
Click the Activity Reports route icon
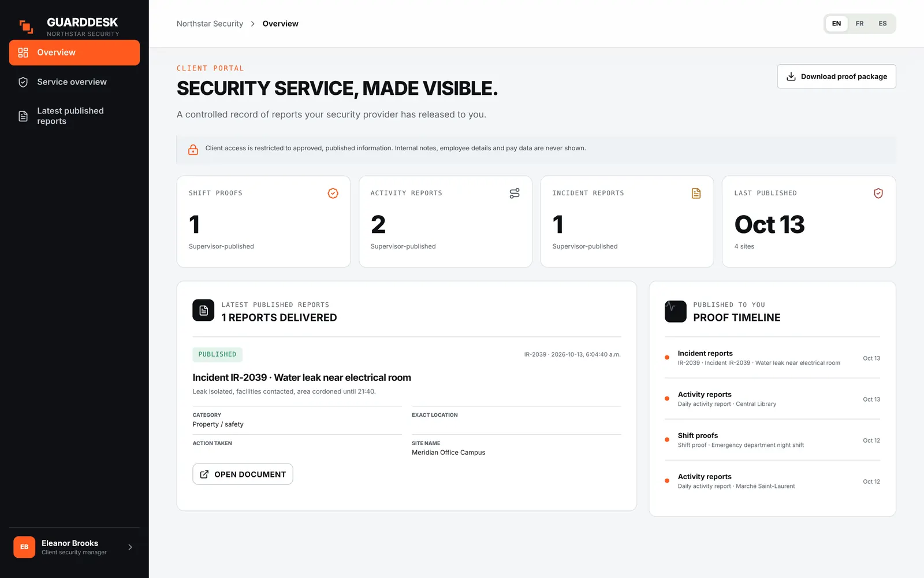pos(515,193)
